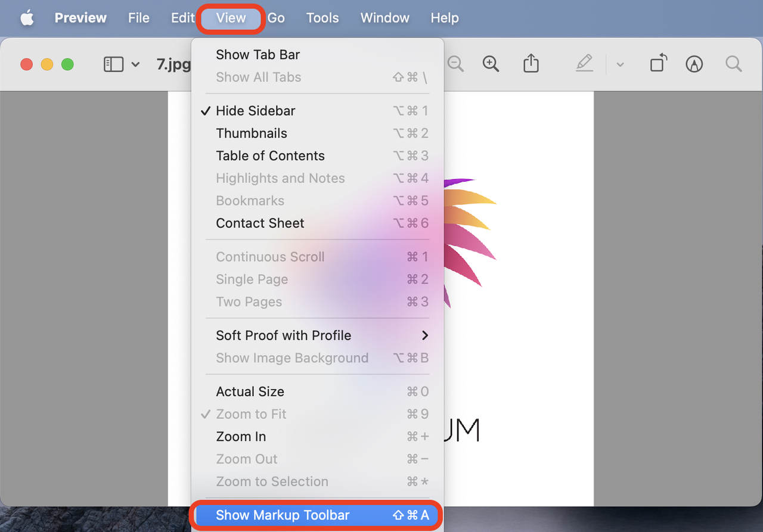
Task: Open the Edit menu
Action: 182,18
